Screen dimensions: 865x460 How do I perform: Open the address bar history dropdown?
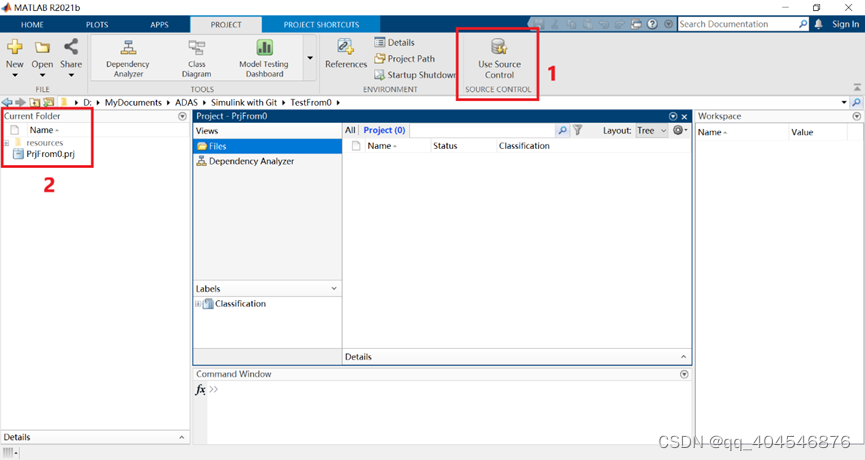(x=844, y=103)
